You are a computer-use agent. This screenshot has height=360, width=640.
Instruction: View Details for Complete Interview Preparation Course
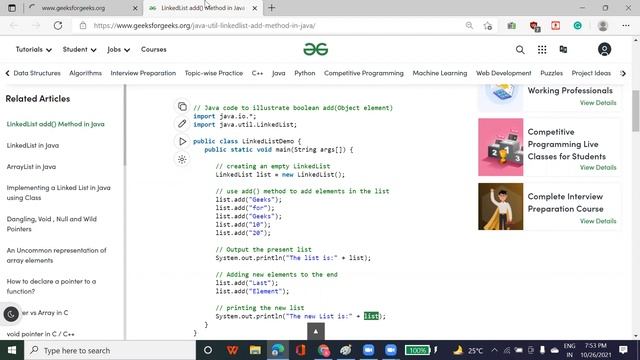point(598,221)
